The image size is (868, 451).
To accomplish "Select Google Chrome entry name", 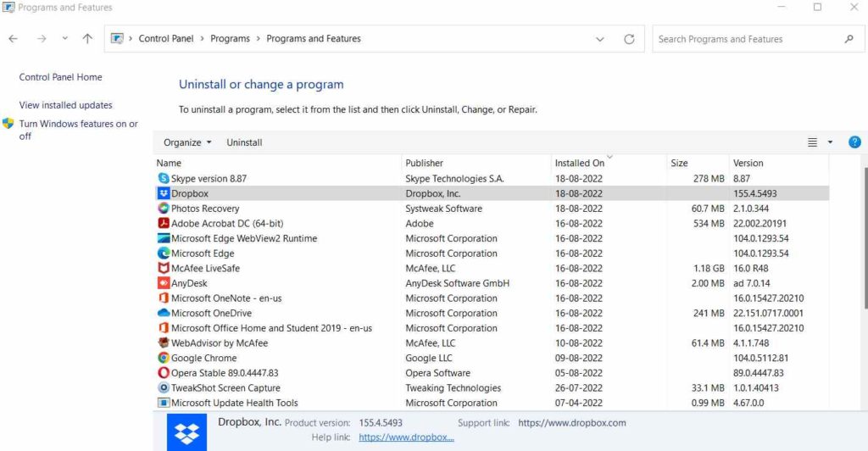I will pyautogui.click(x=203, y=358).
